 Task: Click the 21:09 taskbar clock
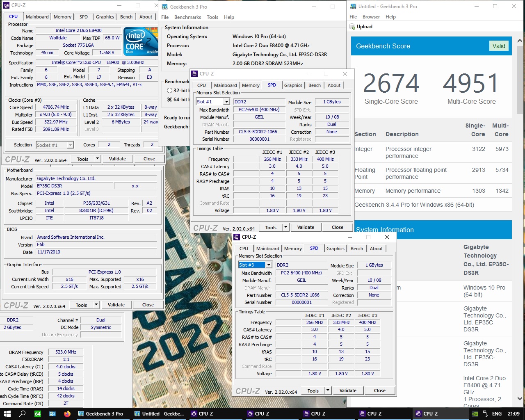point(514,413)
